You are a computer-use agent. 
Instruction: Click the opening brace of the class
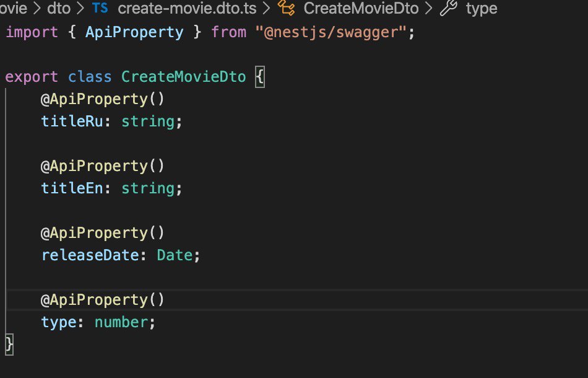point(260,77)
